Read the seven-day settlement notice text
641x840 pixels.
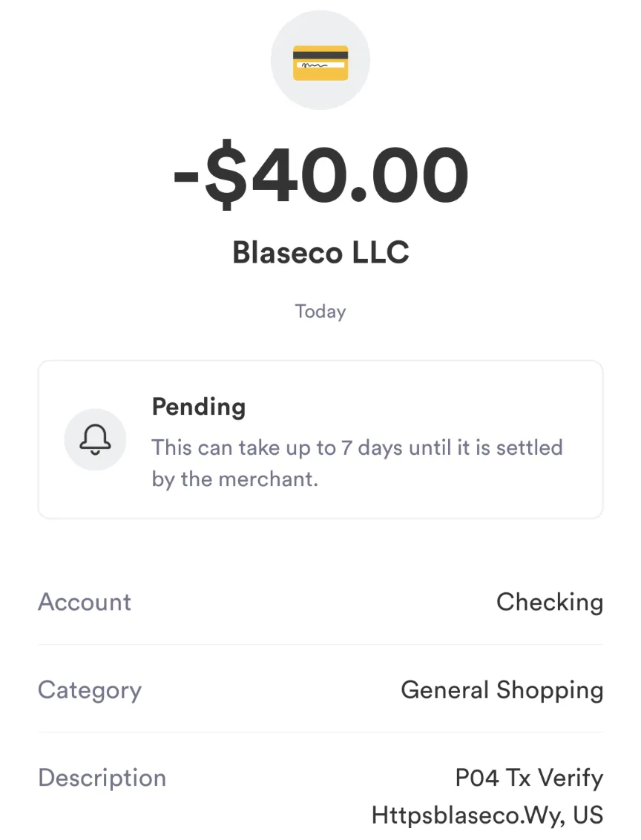pos(357,463)
